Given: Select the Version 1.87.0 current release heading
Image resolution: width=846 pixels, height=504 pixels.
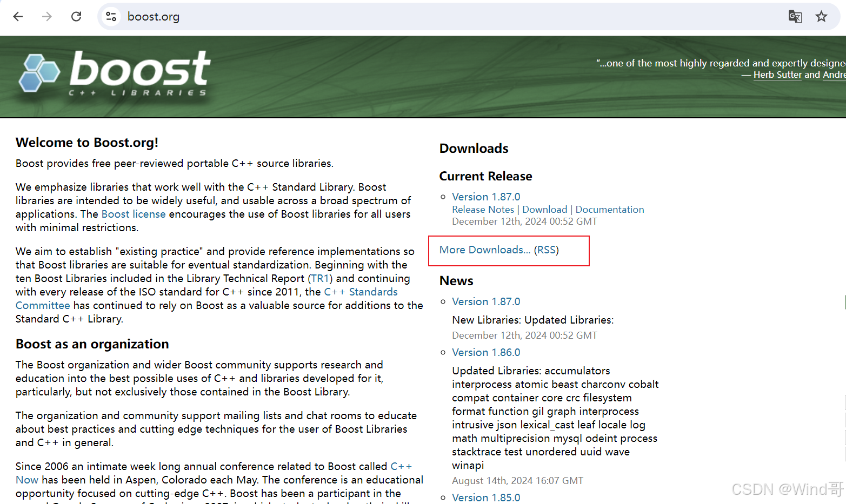Looking at the screenshot, I should coord(485,196).
